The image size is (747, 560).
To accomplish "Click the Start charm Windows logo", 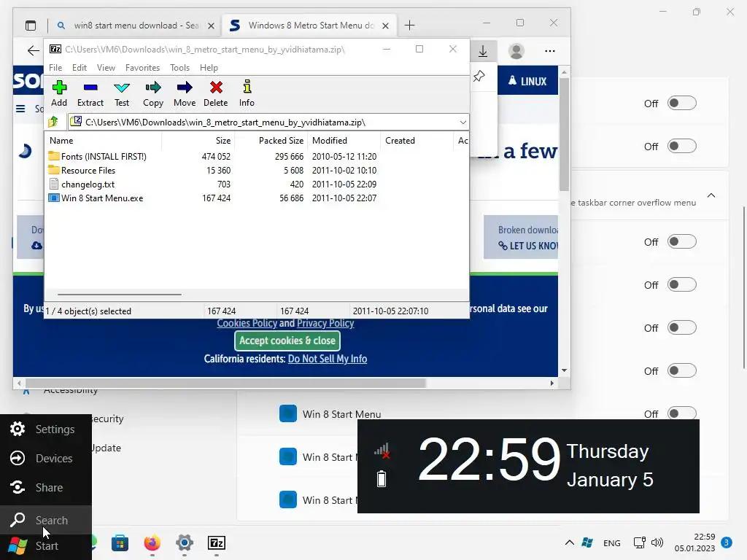I will pyautogui.click(x=18, y=545).
